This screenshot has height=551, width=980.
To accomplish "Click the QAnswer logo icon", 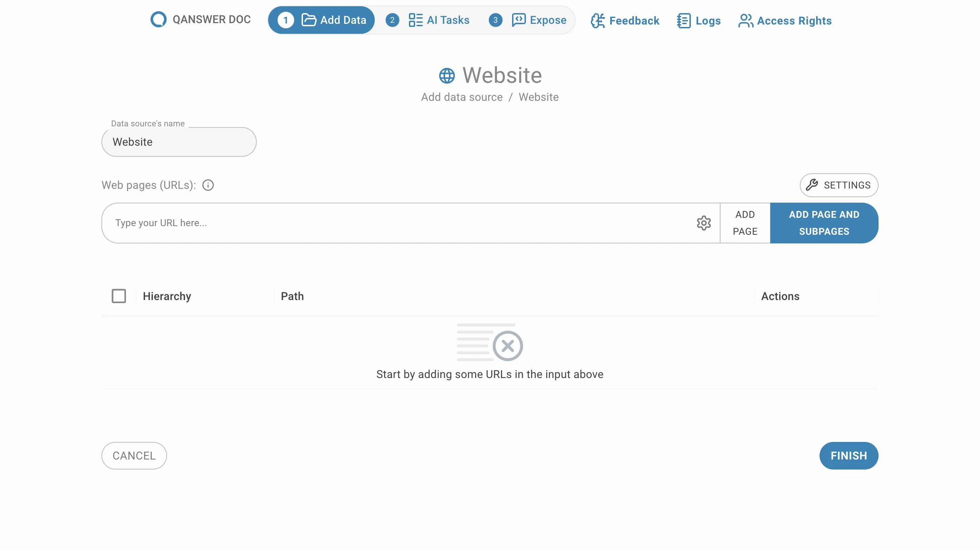I will (158, 19).
